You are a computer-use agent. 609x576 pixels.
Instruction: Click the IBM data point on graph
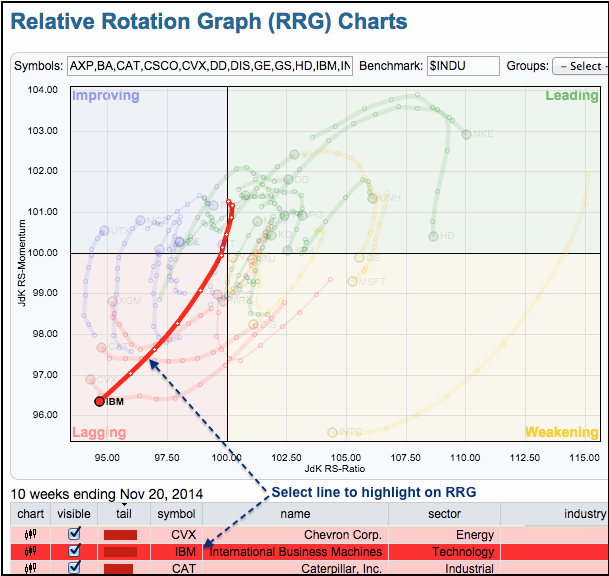(99, 401)
